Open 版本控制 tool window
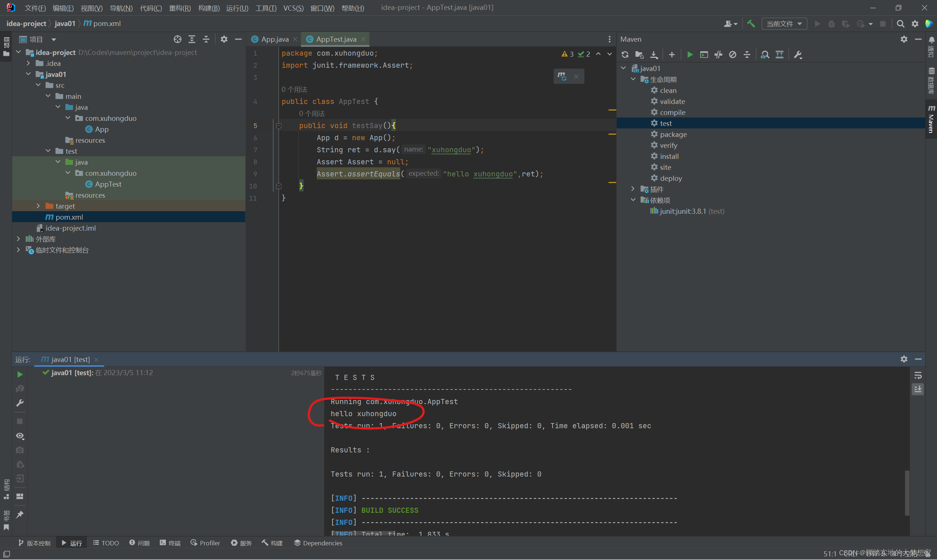This screenshot has width=937, height=560. [x=34, y=543]
